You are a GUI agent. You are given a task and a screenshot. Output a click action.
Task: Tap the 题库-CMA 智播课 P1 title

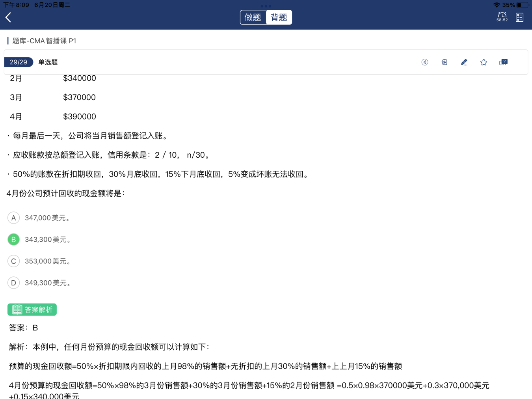click(44, 41)
